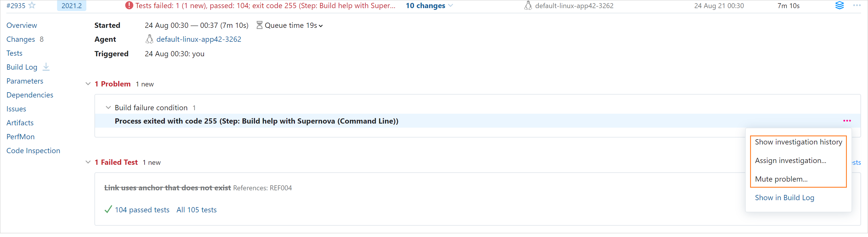The width and height of the screenshot is (868, 237).
Task: Collapse the 1 Problem section
Action: tap(88, 84)
